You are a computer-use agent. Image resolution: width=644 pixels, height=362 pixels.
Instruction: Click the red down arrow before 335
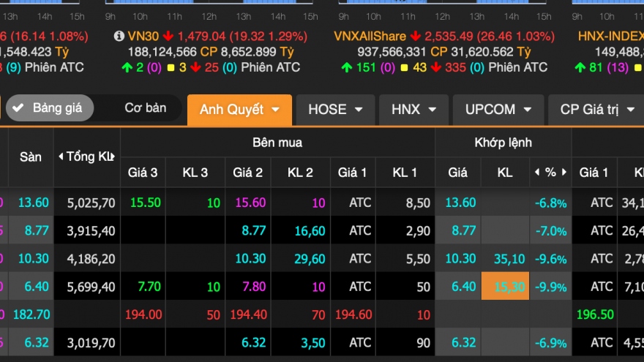click(436, 67)
